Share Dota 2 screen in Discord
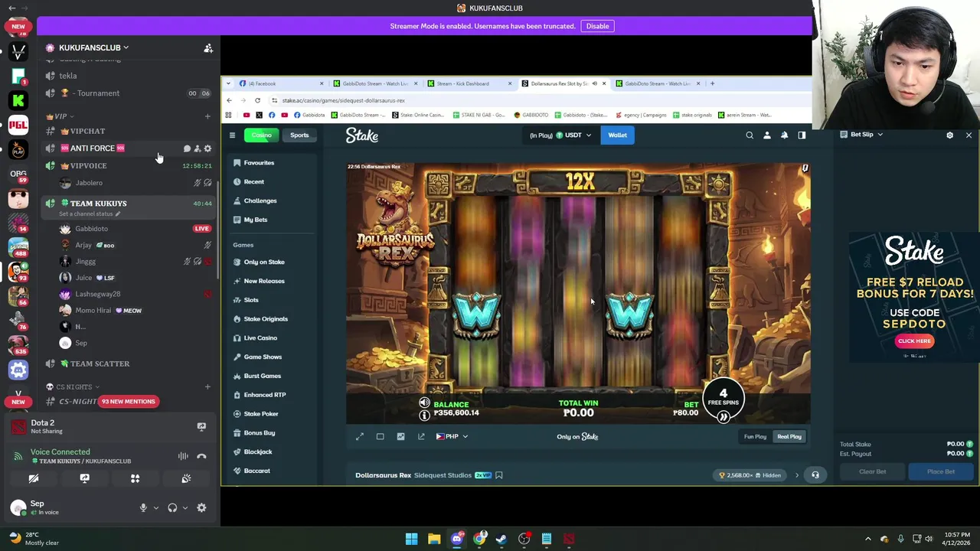980x551 pixels. [201, 426]
